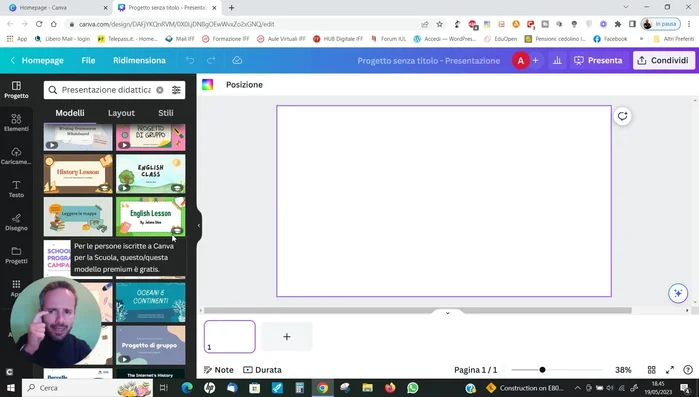This screenshot has width=699, height=397.
Task: Open the Libero Mail bookmark
Action: pyautogui.click(x=62, y=39)
